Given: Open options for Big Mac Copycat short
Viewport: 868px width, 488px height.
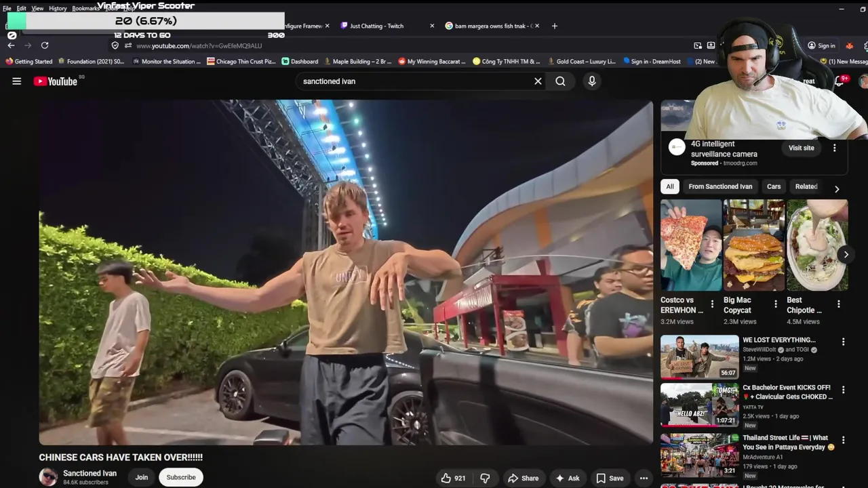Looking at the screenshot, I should (x=776, y=304).
